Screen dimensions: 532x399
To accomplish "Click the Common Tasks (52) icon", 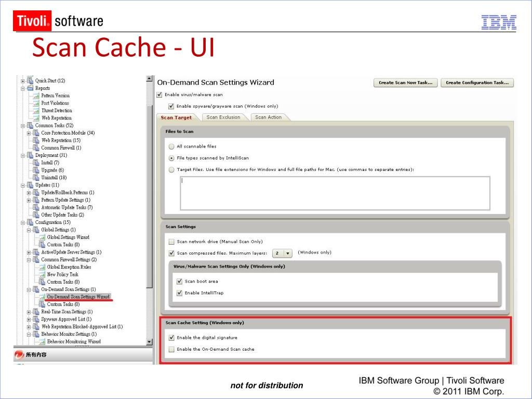I will point(30,125).
